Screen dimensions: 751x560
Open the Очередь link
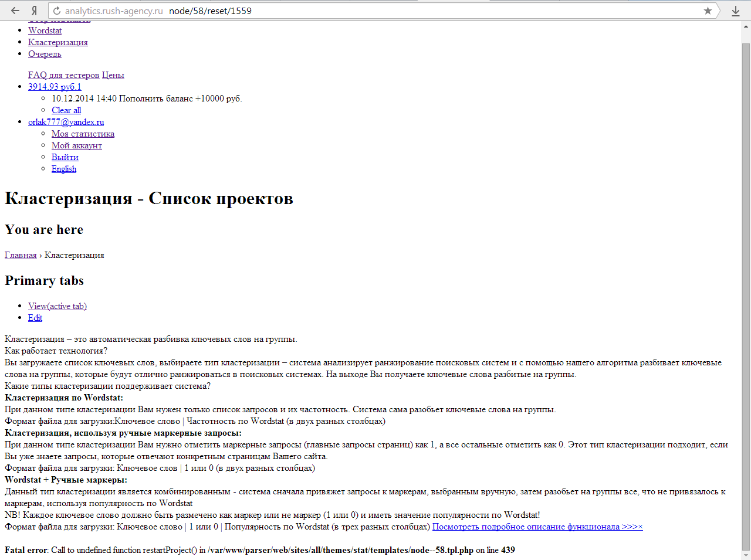45,54
